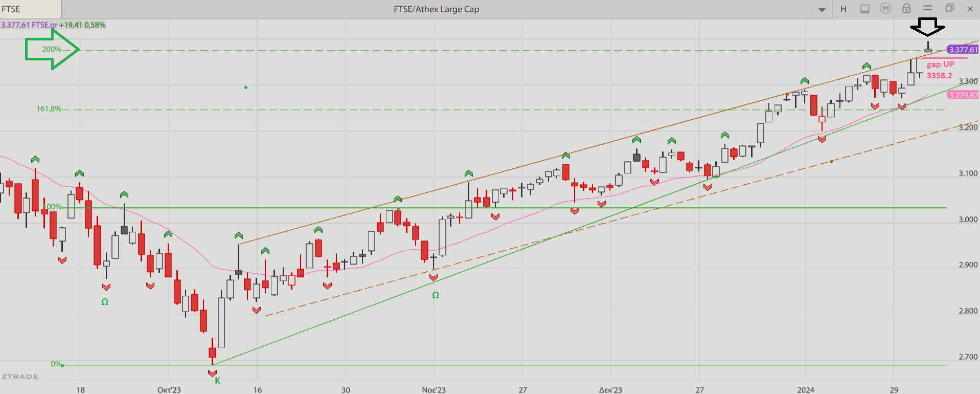Screen dimensions: 980x394
Task: Click the 3.300 price axis label
Action: click(x=968, y=81)
